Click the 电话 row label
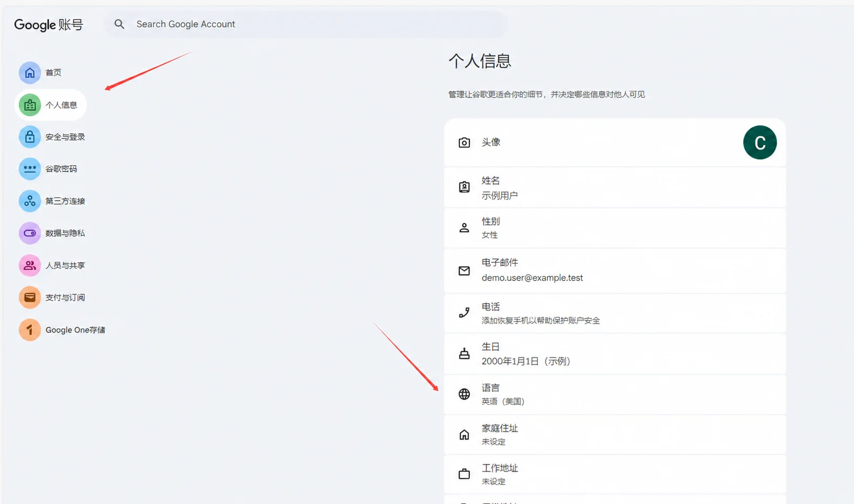 491,307
